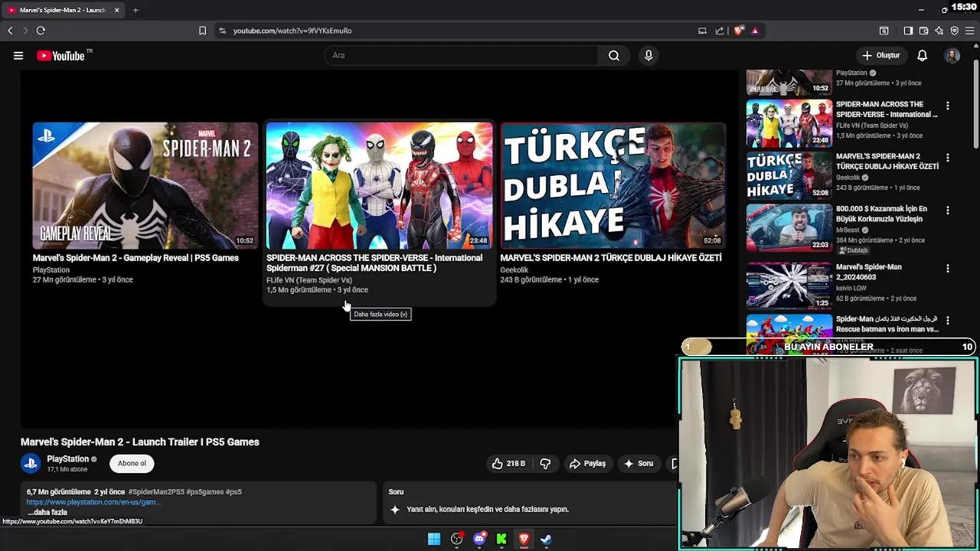Click the video title 'Launch Trailer I PS5 Games'
The width and height of the screenshot is (980, 551).
140,442
